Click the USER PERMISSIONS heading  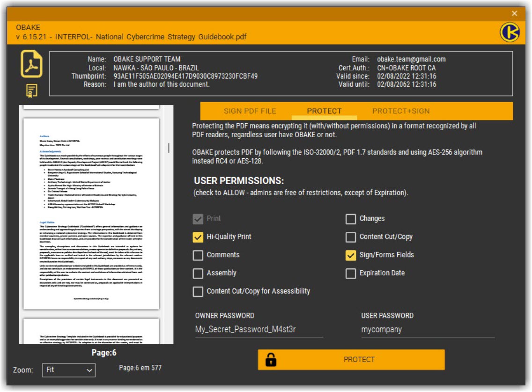click(x=239, y=181)
